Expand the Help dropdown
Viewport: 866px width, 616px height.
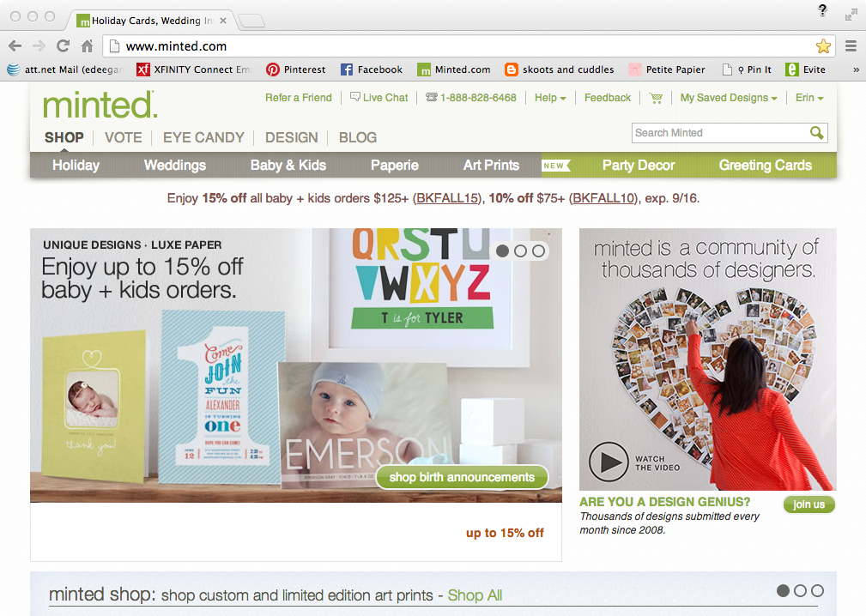coord(550,98)
